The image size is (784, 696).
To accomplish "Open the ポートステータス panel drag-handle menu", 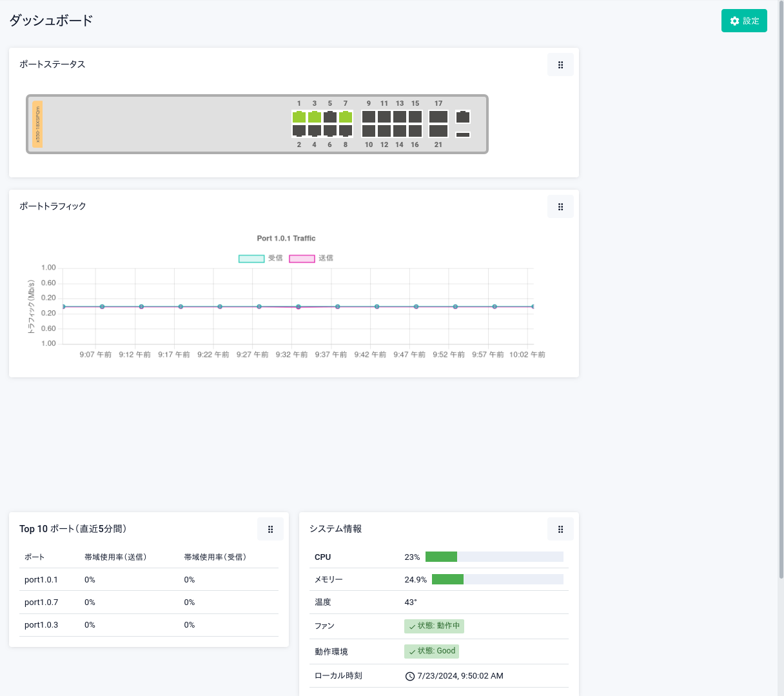I will [560, 65].
